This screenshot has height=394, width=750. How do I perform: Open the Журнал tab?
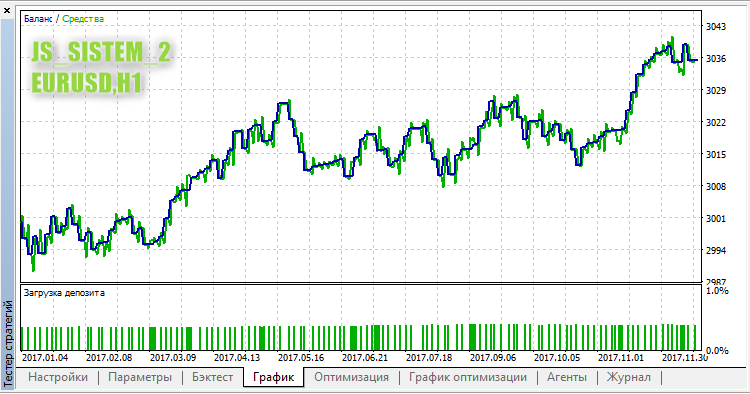pos(629,377)
